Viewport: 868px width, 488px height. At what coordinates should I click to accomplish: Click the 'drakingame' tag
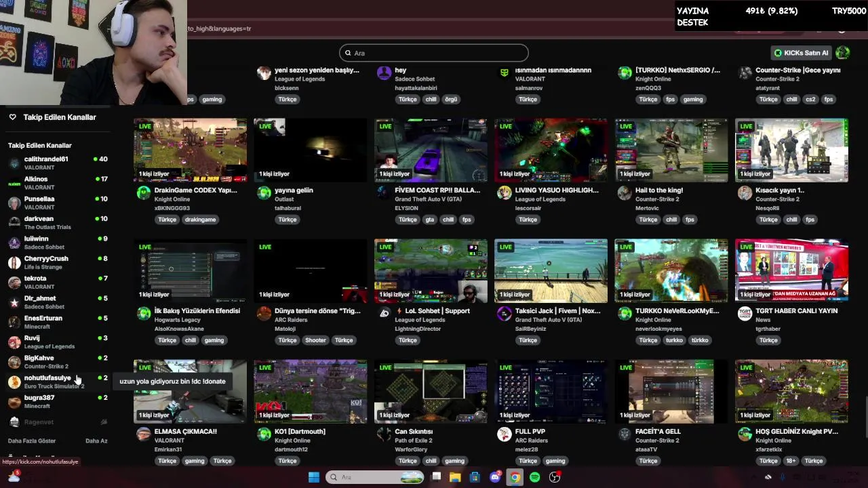[200, 220]
